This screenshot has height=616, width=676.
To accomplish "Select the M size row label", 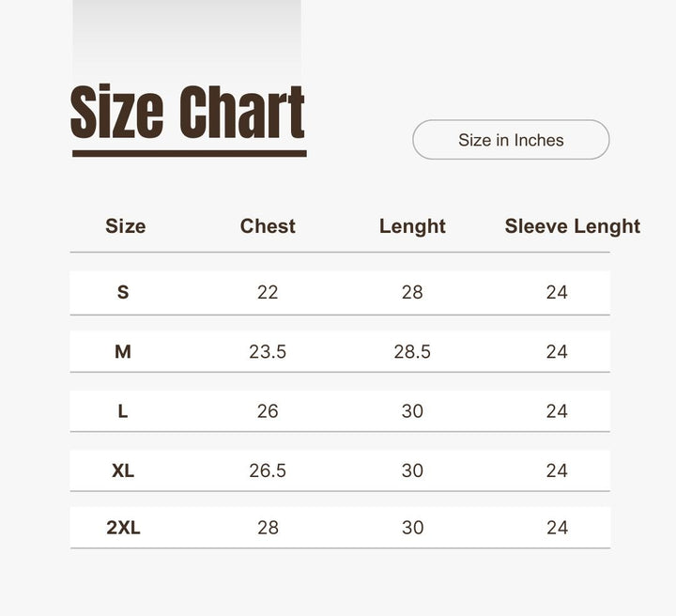I will 123,351.
